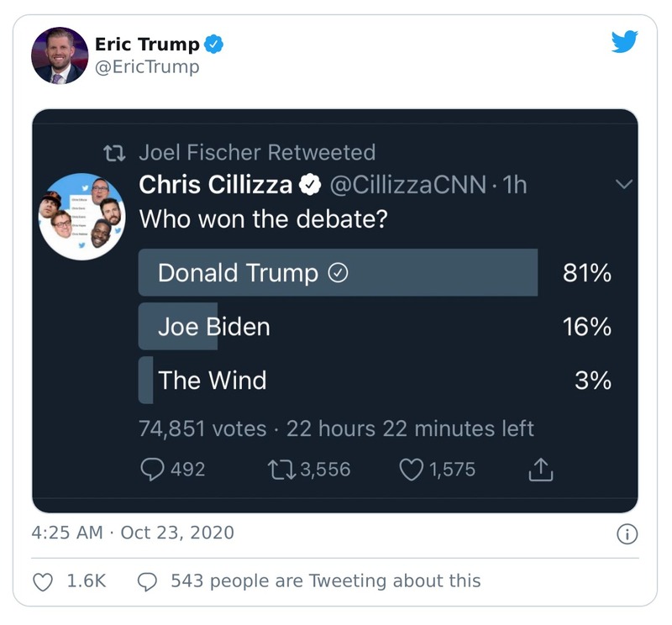Click the @CillizzaCNN handle
The image size is (672, 625).
click(x=407, y=184)
